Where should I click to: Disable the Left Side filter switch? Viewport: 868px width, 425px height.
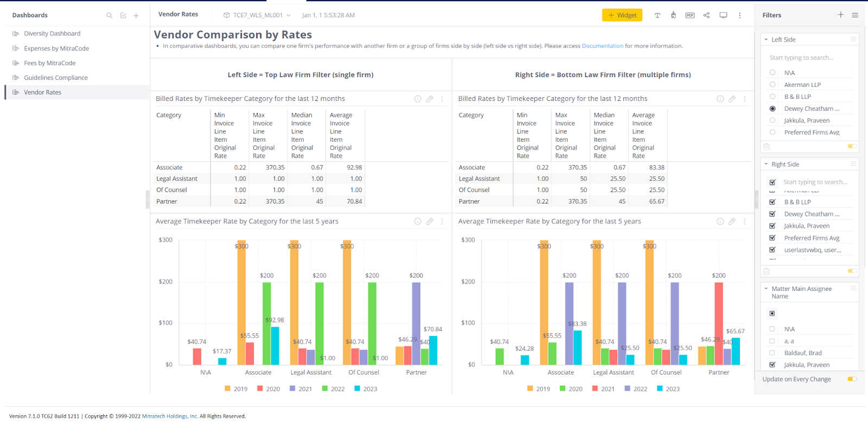852,146
